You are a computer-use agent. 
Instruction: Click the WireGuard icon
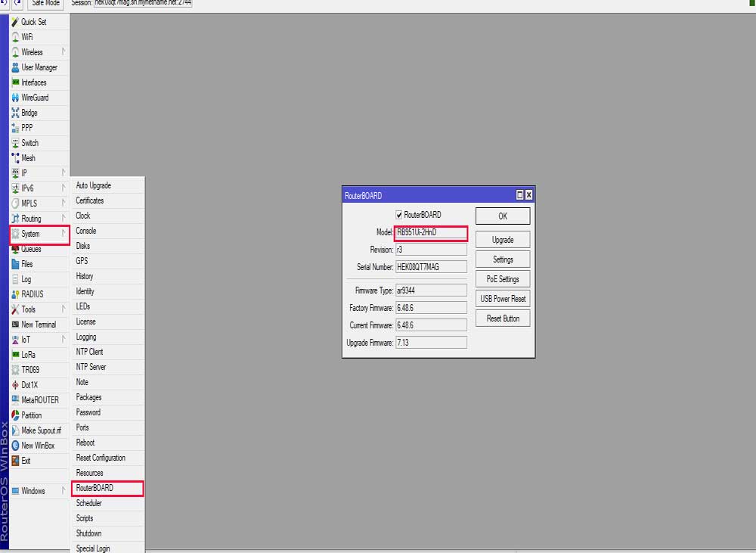[x=15, y=98]
